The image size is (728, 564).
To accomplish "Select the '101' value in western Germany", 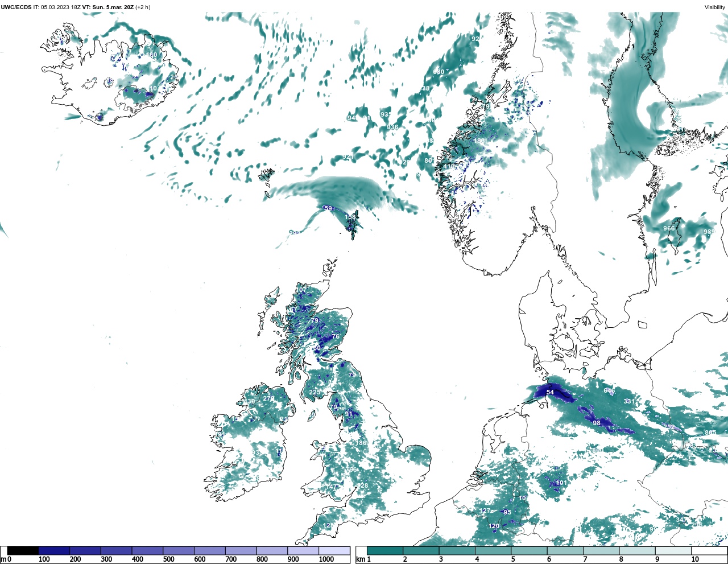I will pyautogui.click(x=561, y=483).
